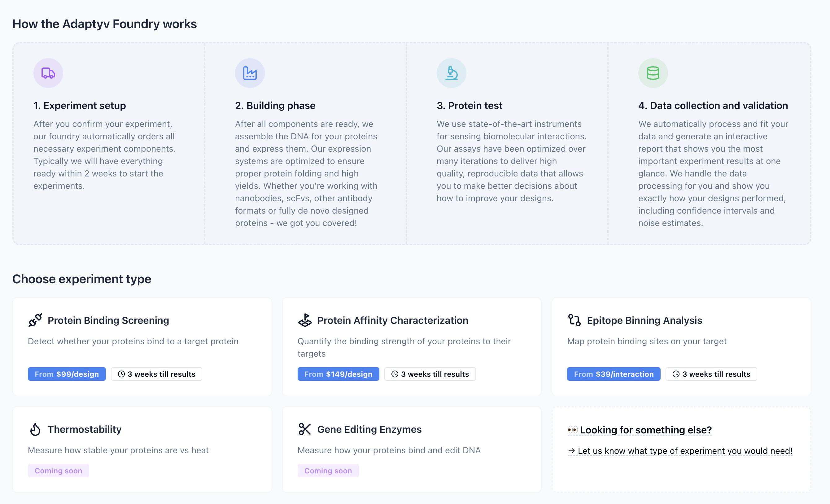This screenshot has width=830, height=504.
Task: Click the truck icon above Experiment setup
Action: coord(48,73)
